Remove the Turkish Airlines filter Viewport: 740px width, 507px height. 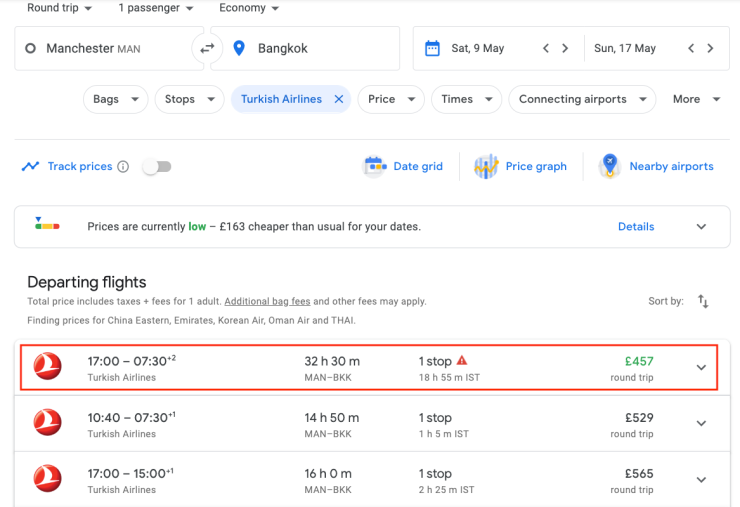click(x=338, y=99)
